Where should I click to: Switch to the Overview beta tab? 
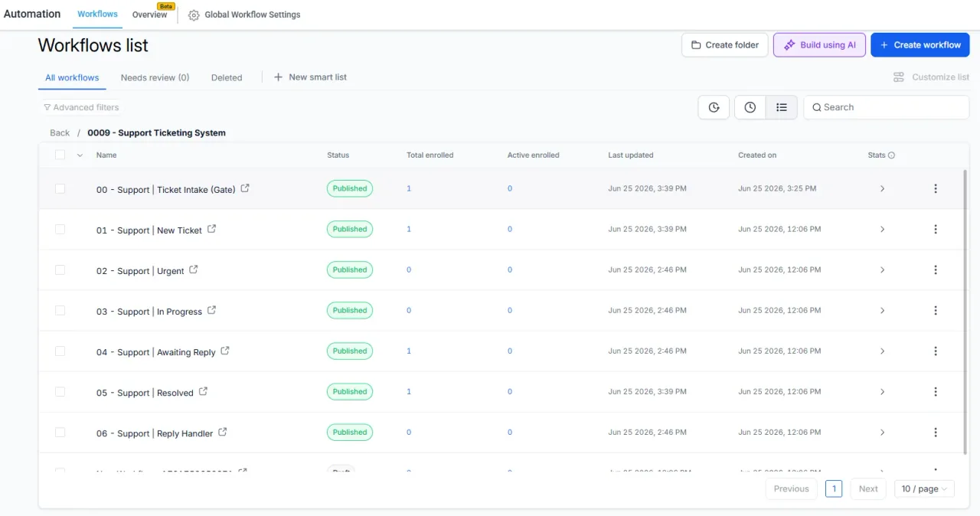149,15
